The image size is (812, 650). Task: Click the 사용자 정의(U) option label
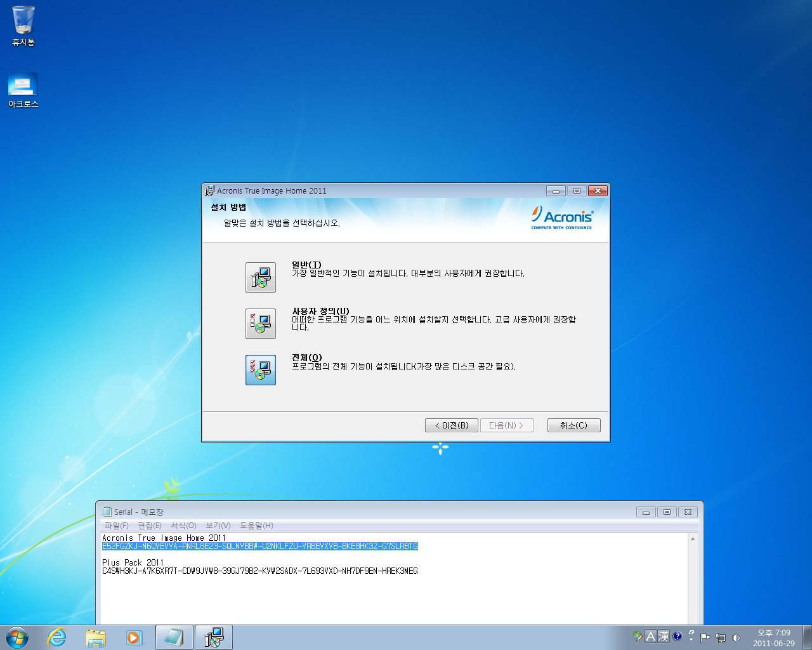pos(320,311)
